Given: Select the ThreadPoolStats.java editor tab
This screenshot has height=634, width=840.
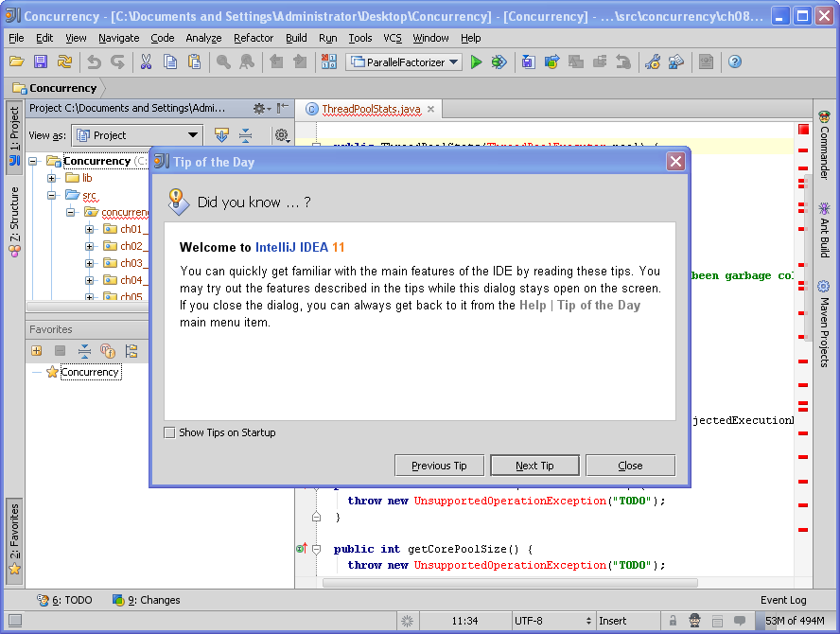Looking at the screenshot, I should [371, 110].
